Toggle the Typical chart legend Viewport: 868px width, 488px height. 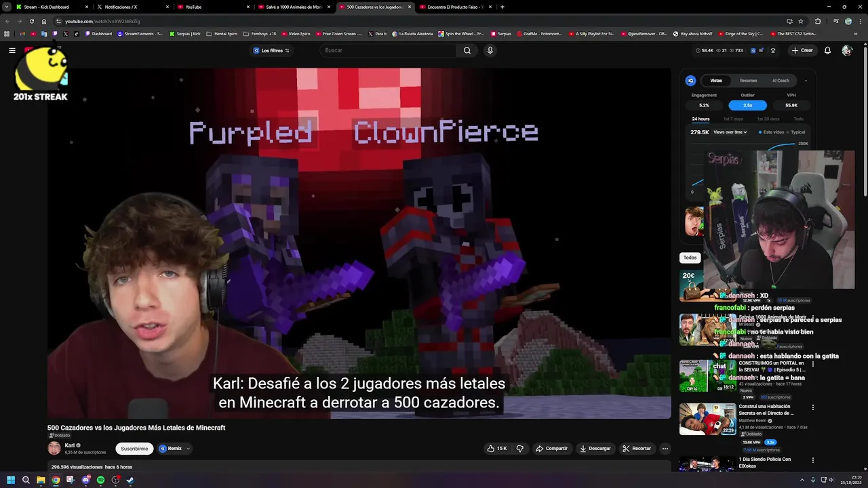click(x=796, y=132)
